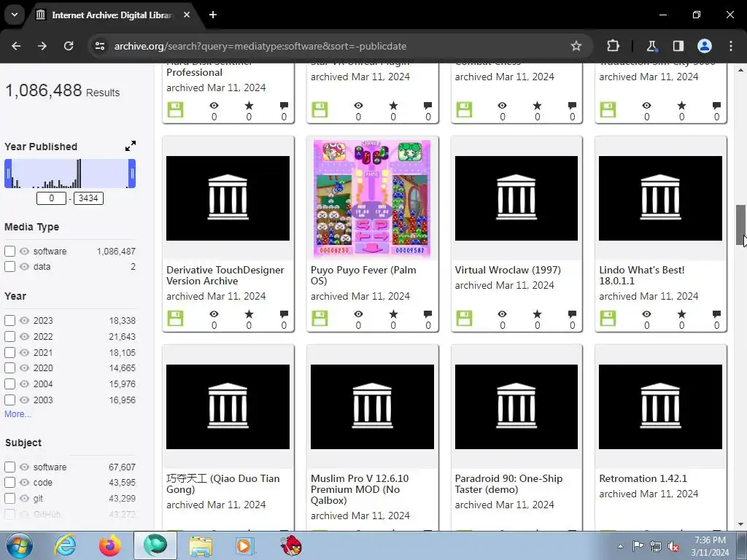Screen dimensions: 747x560
Task: Grab left handle of year range slider
Action: (7, 174)
